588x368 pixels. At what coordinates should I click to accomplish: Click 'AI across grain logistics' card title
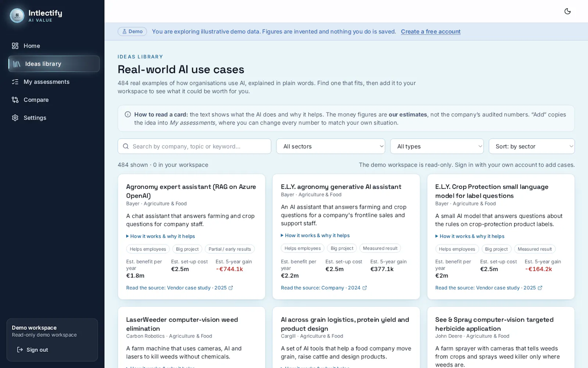pos(345,324)
